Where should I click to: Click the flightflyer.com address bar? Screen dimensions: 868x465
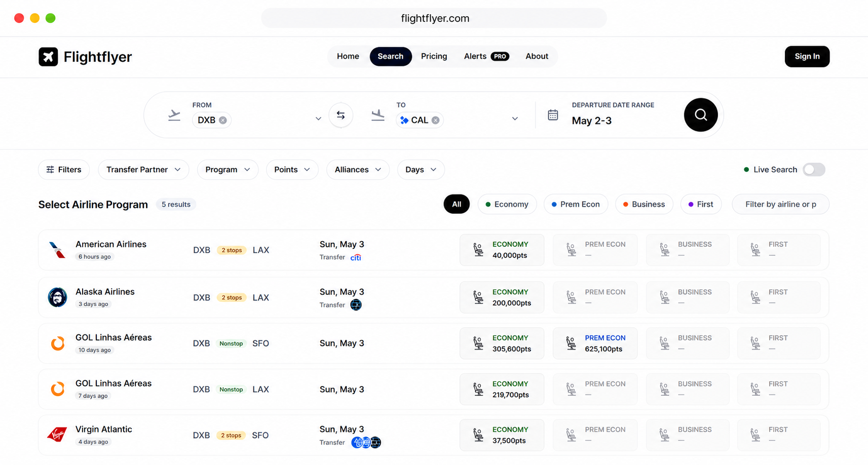pos(434,18)
